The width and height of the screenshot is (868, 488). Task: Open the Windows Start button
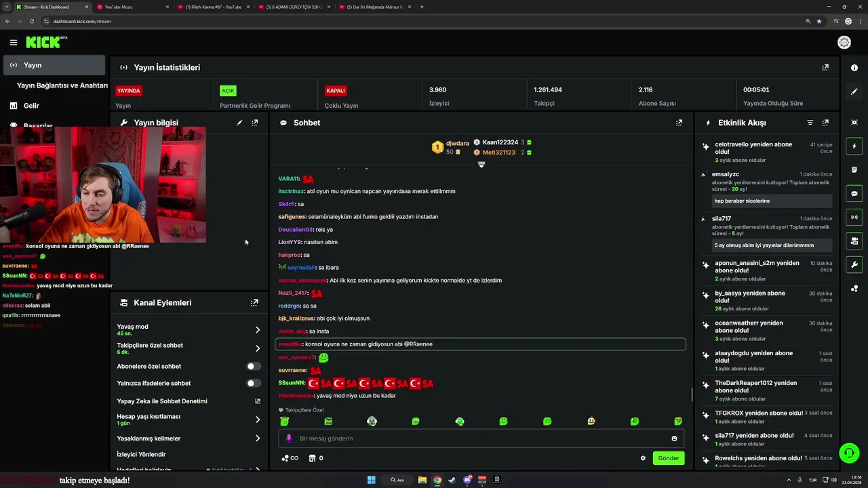point(371,480)
